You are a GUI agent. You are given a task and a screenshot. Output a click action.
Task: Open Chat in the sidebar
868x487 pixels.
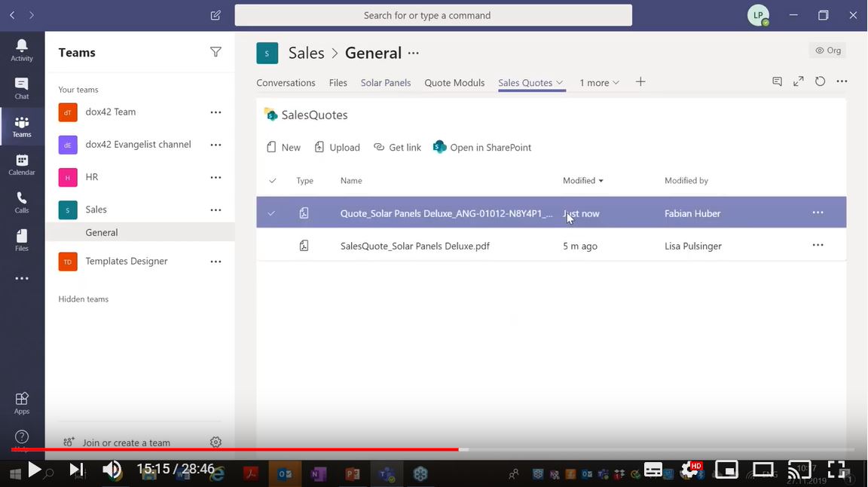22,89
